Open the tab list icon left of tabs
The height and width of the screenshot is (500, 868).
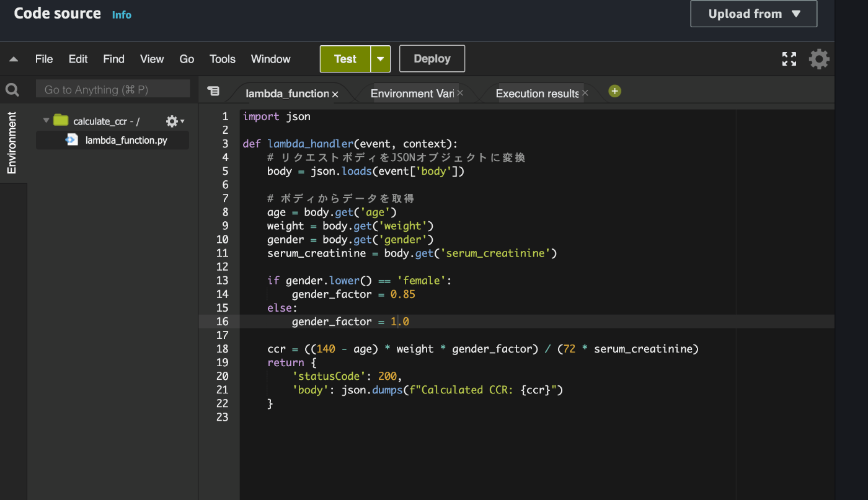(213, 92)
